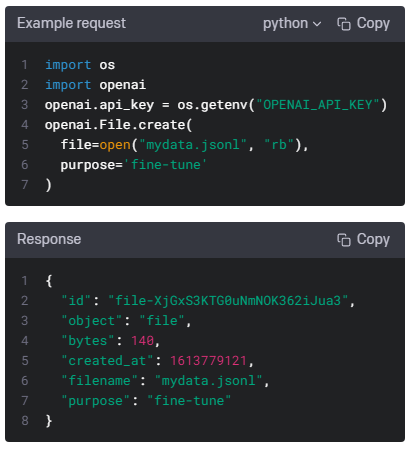Click the file id value "file-XjGxS3KTG0uNmNOK362iJua3"
This screenshot has height=449, width=412.
click(228, 301)
